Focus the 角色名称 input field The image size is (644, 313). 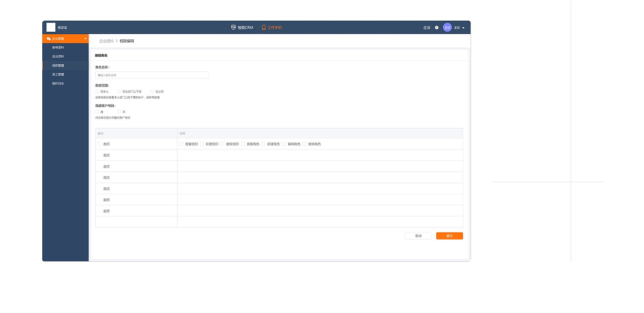(x=152, y=75)
